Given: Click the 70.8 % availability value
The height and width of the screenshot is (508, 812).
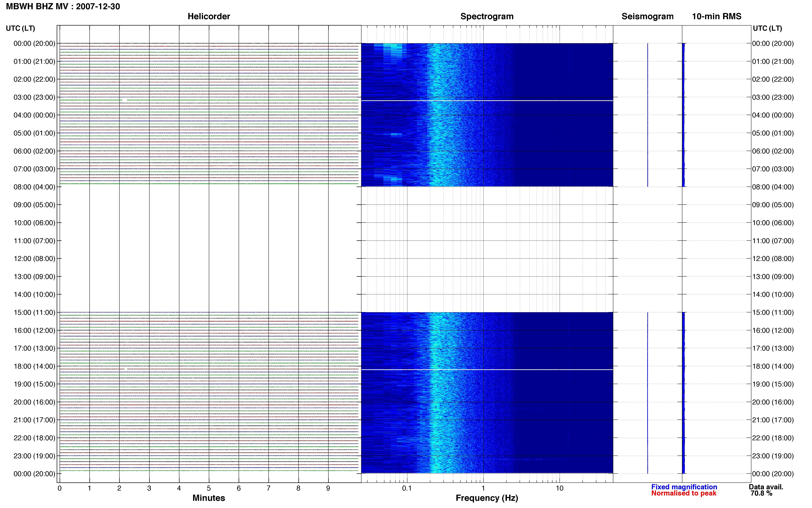Looking at the screenshot, I should (x=761, y=493).
